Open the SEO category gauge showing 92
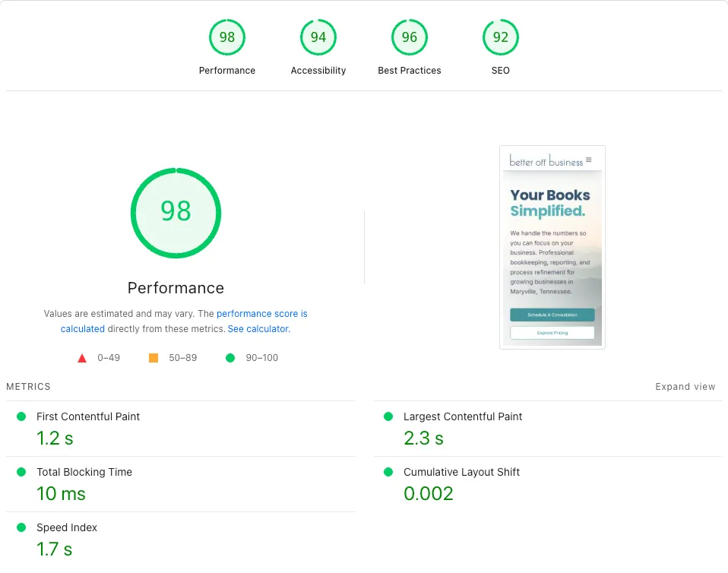This screenshot has width=728, height=573. 500,36
